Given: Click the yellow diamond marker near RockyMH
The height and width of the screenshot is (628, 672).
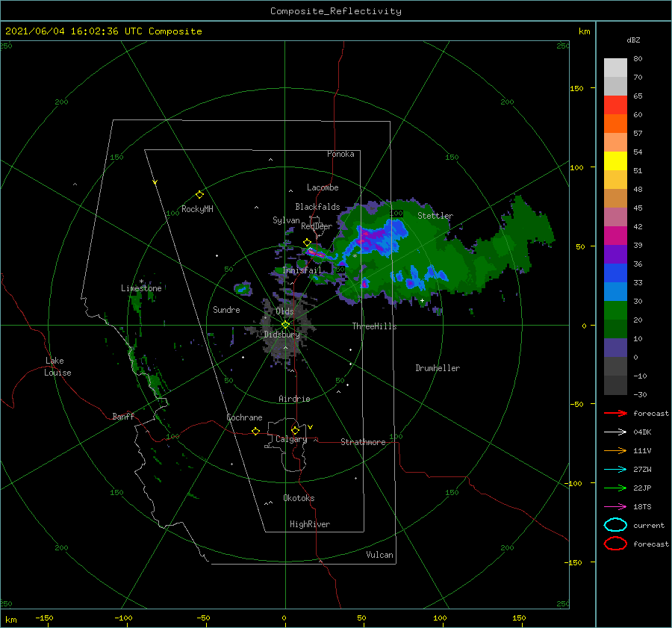Looking at the screenshot, I should coord(199,195).
